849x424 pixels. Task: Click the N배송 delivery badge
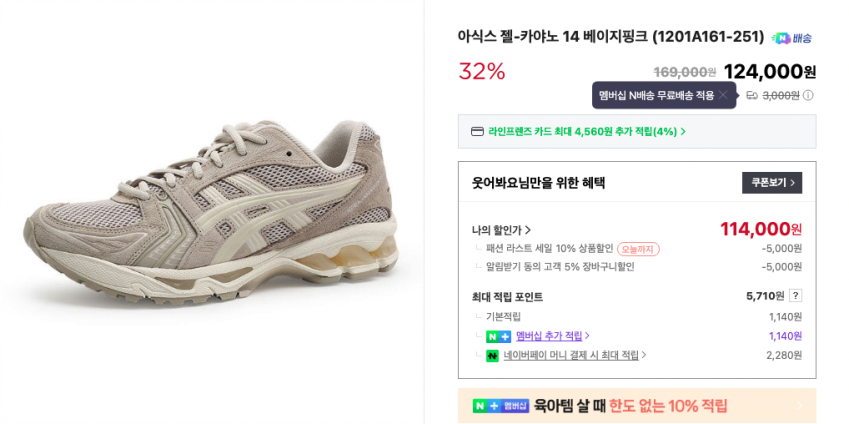tap(792, 38)
